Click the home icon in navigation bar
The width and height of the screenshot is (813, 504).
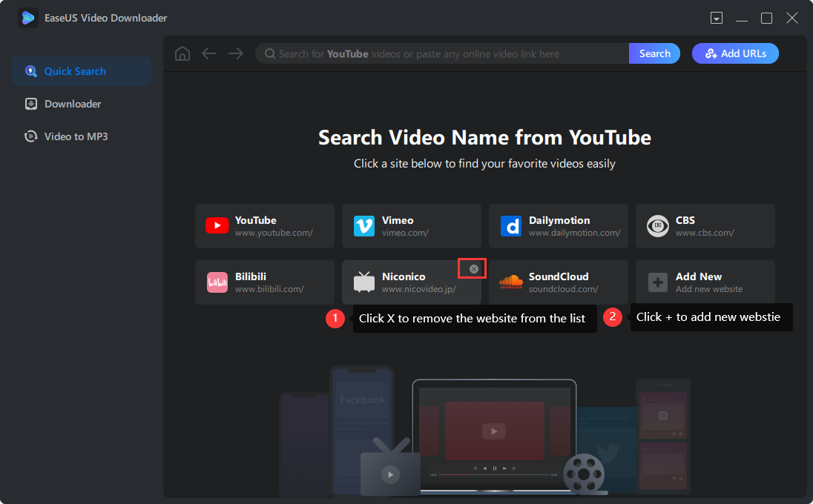(182, 53)
